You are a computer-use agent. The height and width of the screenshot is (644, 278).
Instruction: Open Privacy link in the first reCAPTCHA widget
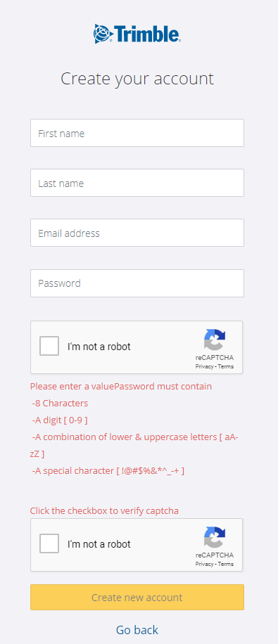[x=204, y=366]
